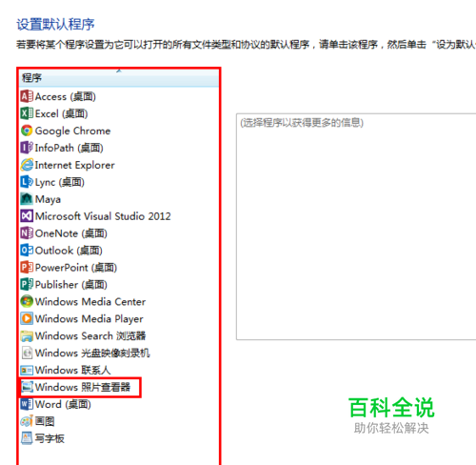
Task: Click the Excel application icon
Action: point(27,113)
